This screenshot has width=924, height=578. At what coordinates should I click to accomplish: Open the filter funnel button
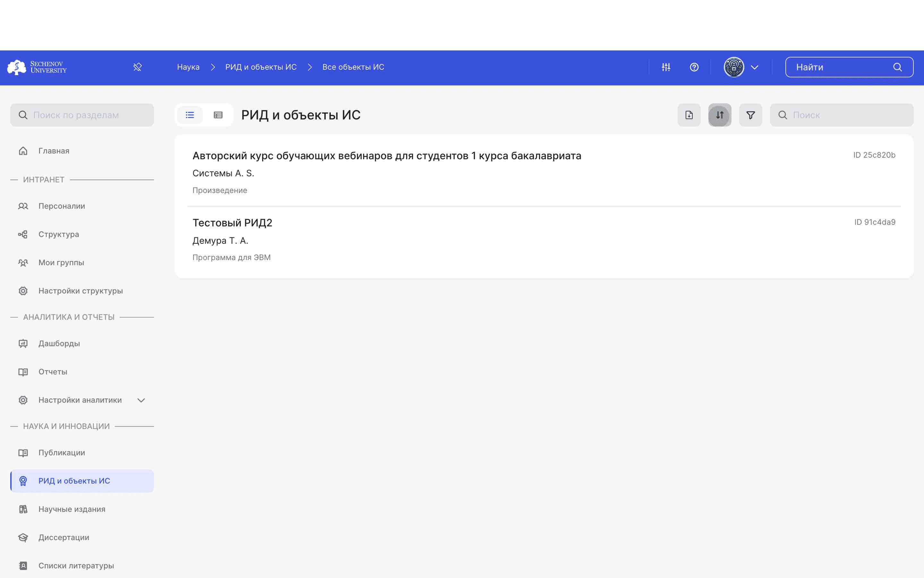[750, 115]
